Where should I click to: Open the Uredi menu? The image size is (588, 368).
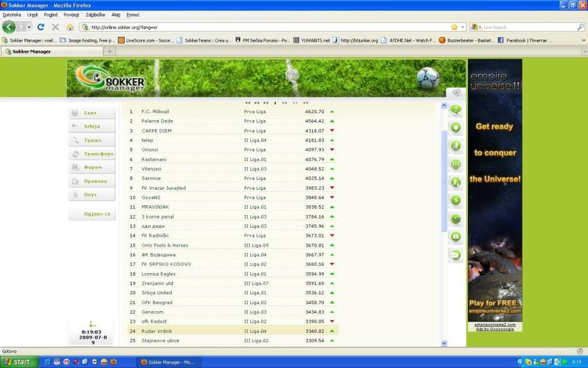(33, 14)
